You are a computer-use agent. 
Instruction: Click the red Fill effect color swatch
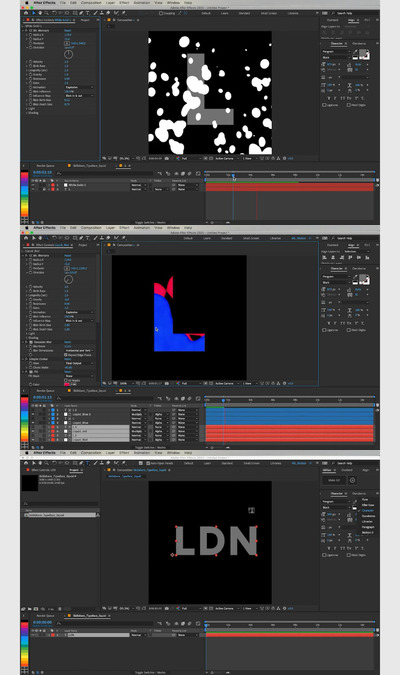[67, 384]
